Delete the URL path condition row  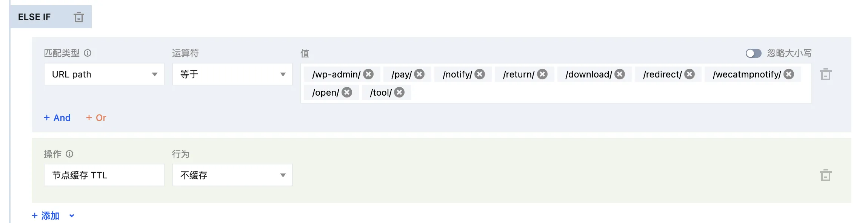click(x=825, y=74)
